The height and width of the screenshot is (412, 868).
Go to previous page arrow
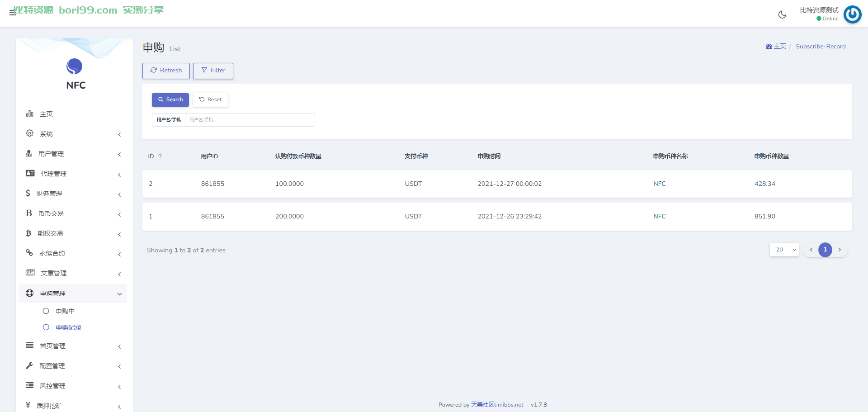[x=811, y=250]
